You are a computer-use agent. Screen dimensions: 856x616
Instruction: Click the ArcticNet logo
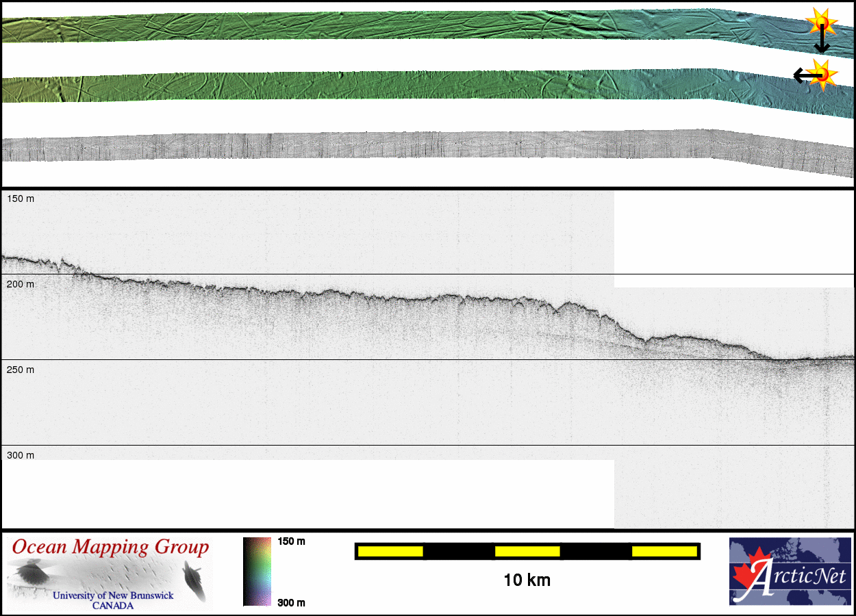click(791, 572)
